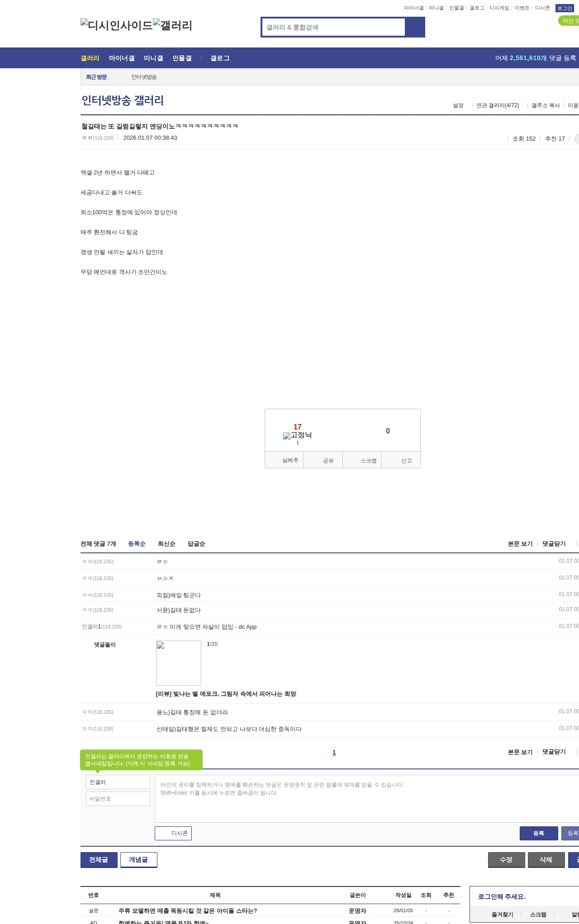579x924 pixels.
Task: Click the downvote count 0
Action: pos(388,431)
